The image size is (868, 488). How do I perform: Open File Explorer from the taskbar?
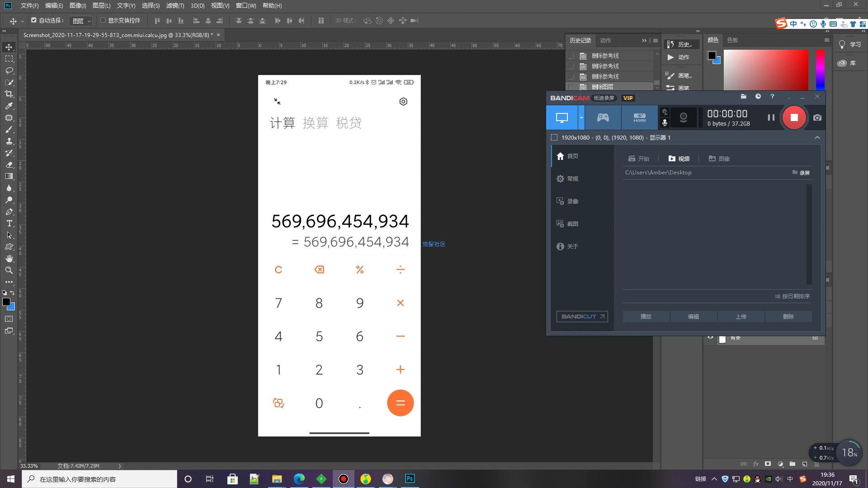point(277,479)
